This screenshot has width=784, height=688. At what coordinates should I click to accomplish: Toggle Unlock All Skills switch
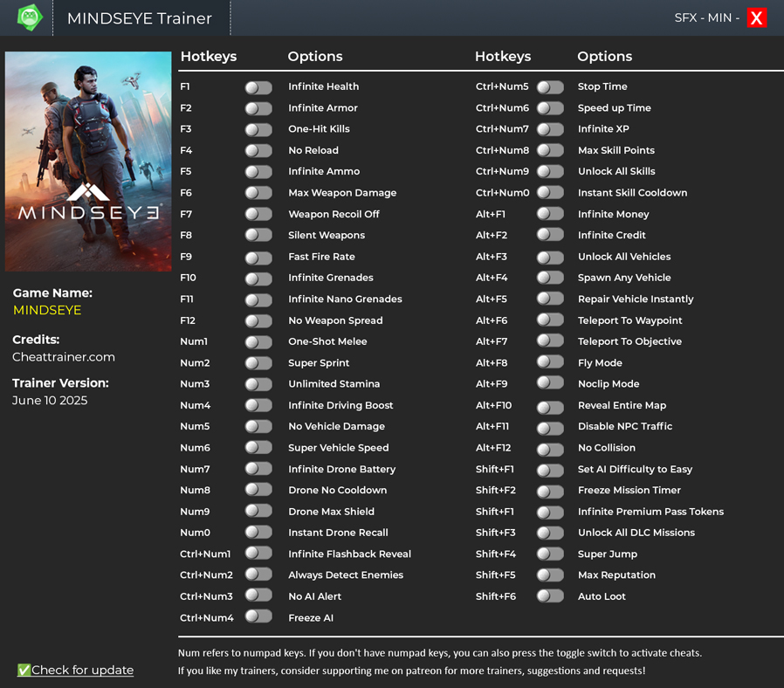pos(551,171)
